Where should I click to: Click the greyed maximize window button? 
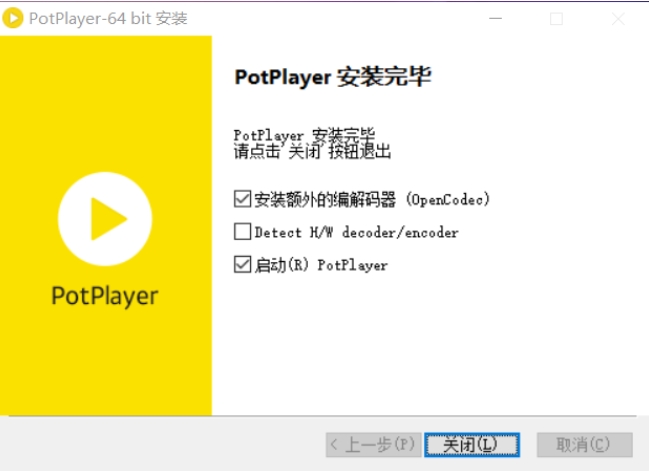[x=556, y=19]
